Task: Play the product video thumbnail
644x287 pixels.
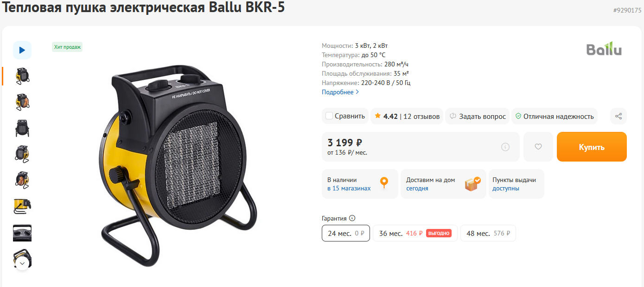Action: 22,50
